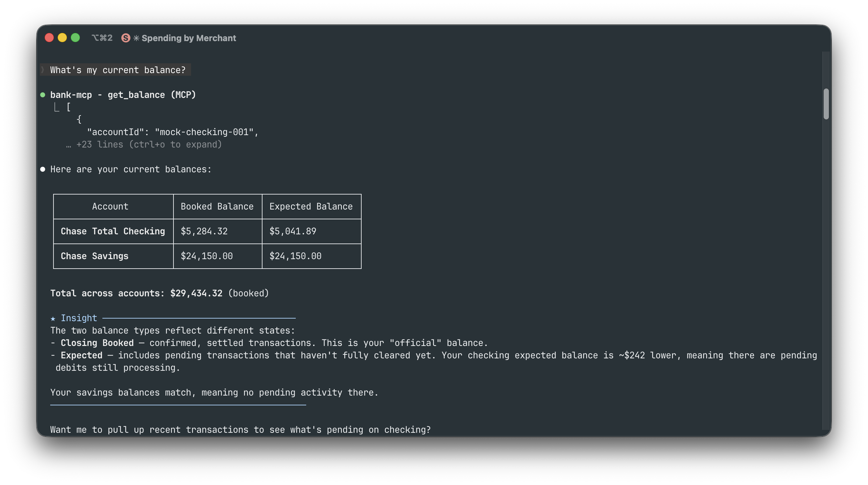
Task: Click the Expected Balance column header
Action: coord(311,206)
